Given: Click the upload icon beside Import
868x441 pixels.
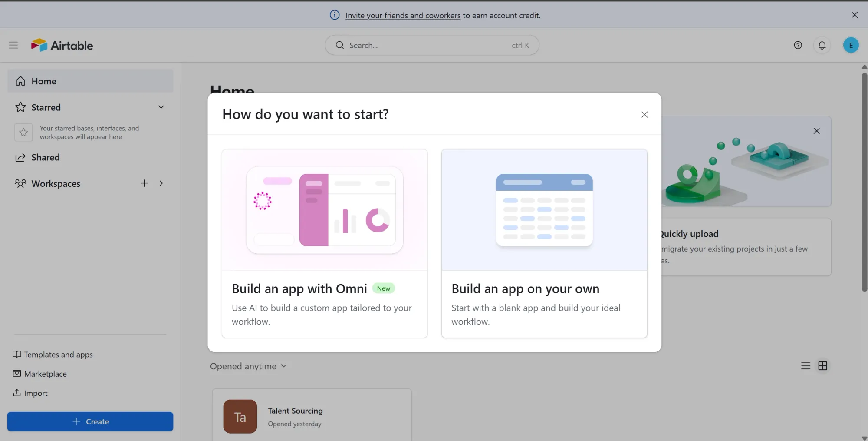Looking at the screenshot, I should (16, 392).
